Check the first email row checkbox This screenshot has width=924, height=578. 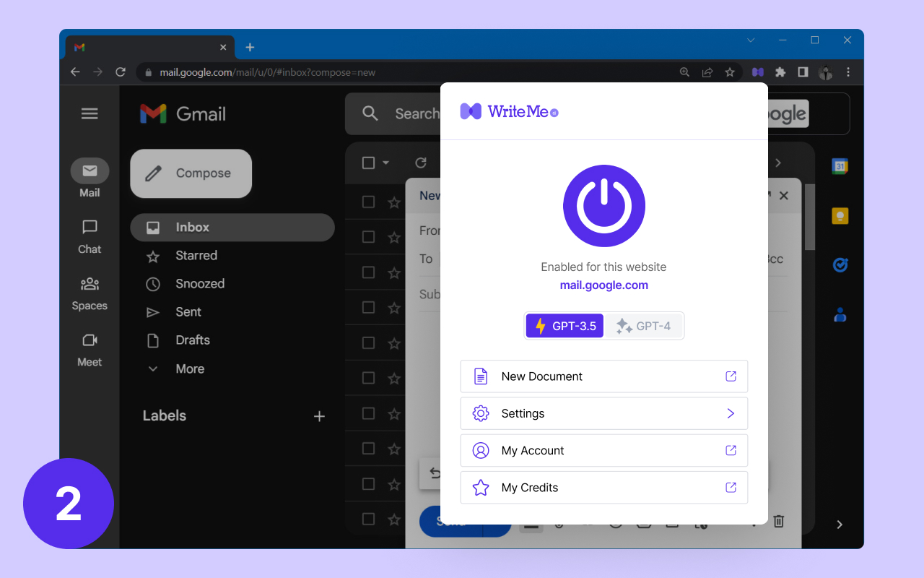(368, 202)
